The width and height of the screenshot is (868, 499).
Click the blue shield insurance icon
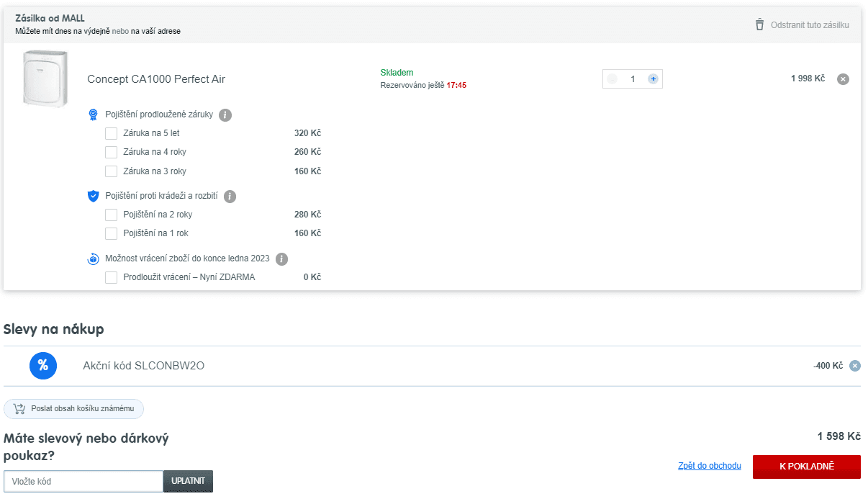[x=93, y=196]
